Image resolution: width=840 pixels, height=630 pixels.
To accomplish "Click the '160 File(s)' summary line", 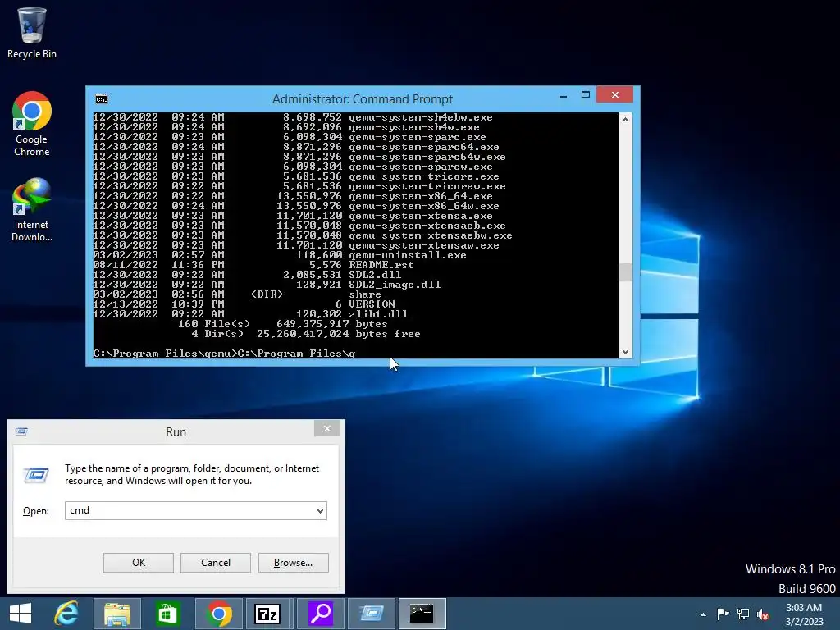I will (283, 323).
